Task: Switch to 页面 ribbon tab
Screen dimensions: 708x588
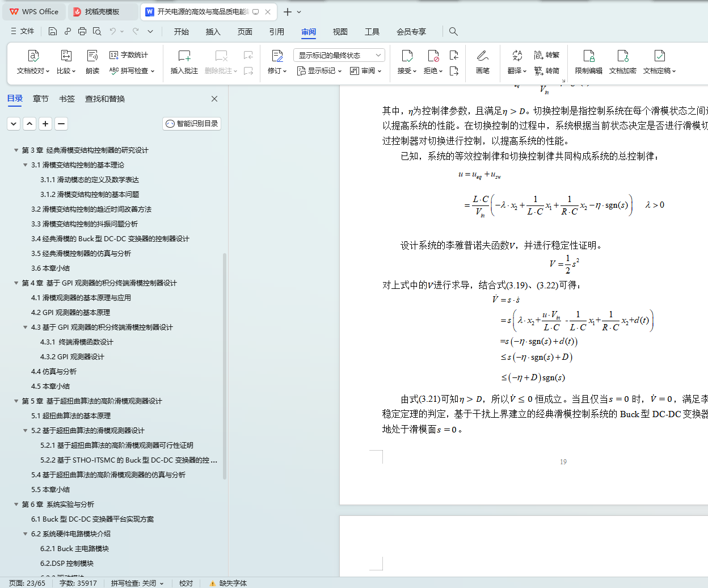Action: (x=245, y=32)
